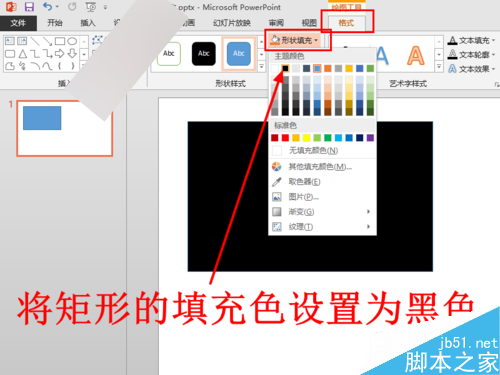Open the 文本效果 text effects dropdown

coord(471,69)
